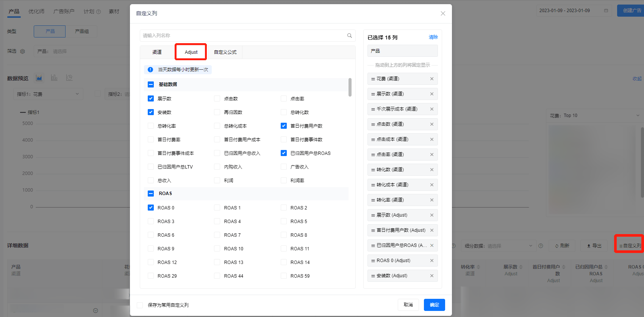The width and height of the screenshot is (644, 317).
Task: Click the date range 2023-01-09 field
Action: tap(574, 11)
